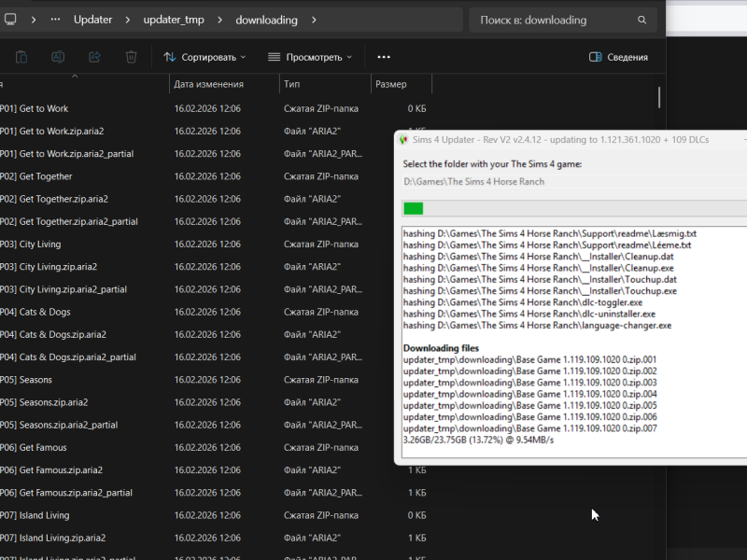Image resolution: width=747 pixels, height=560 pixels.
Task: Select the City Living ZIP folder
Action: [x=40, y=245]
